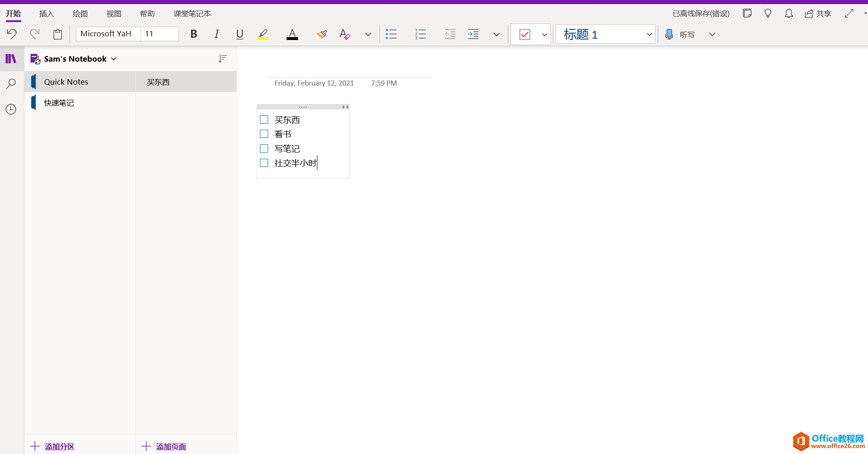Screen dimensions: 868x454
Task: Start Dictation with the microphone icon
Action: point(669,34)
